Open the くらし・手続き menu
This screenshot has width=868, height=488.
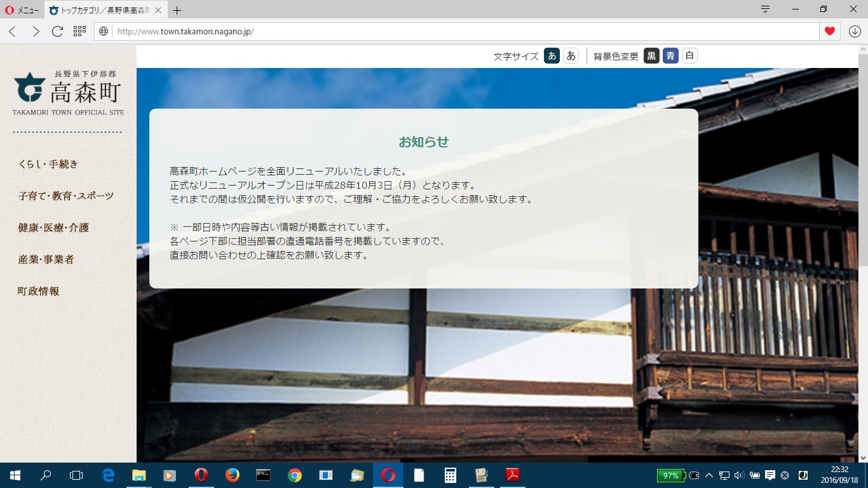(48, 164)
